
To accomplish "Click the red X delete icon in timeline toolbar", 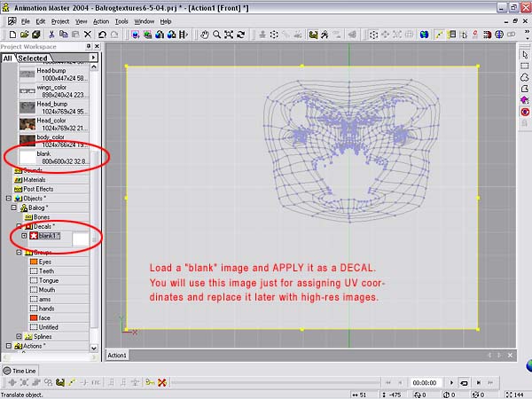I will pyautogui.click(x=161, y=382).
